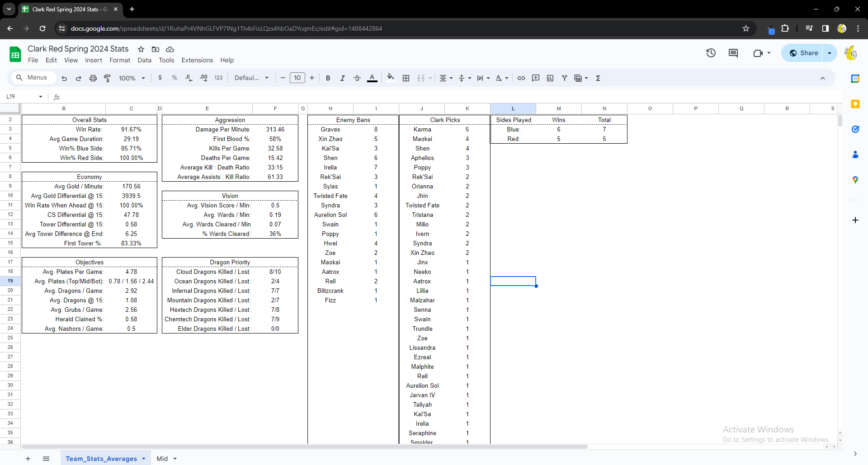This screenshot has width=868, height=465.
Task: Toggle bold formatting
Action: pos(328,78)
